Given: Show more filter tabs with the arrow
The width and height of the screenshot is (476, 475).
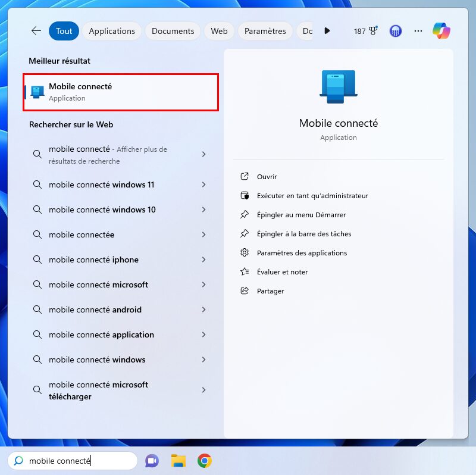Looking at the screenshot, I should [x=327, y=31].
